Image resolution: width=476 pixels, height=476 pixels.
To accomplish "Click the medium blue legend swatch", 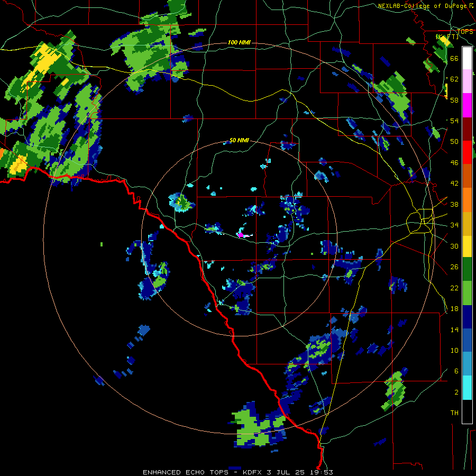I will tap(467, 341).
